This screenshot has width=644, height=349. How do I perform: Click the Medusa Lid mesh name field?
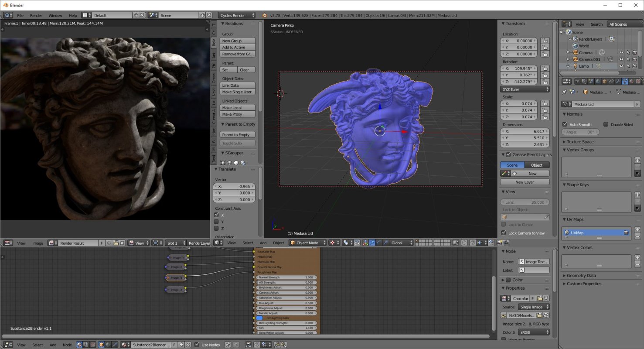603,104
